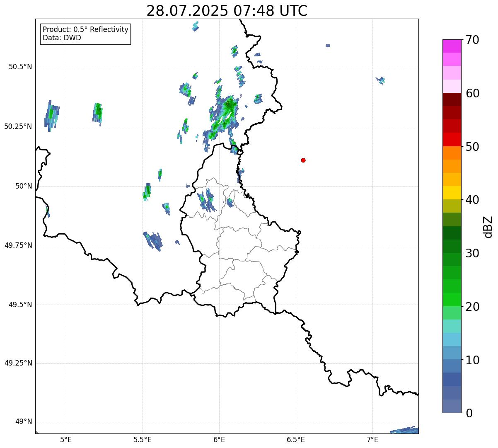Screen dimensions: 498x448
Task: Click the orange colorbar segment just above 50
Action: (x=452, y=153)
